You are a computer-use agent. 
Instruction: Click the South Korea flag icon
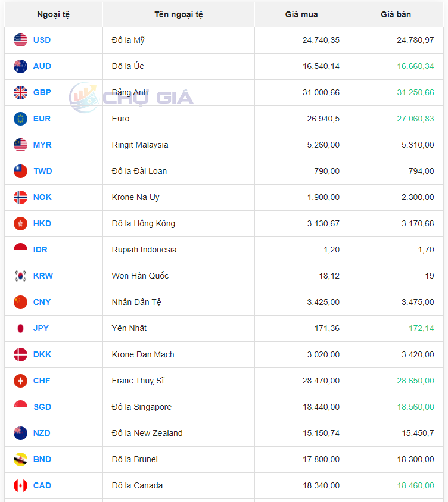click(20, 276)
